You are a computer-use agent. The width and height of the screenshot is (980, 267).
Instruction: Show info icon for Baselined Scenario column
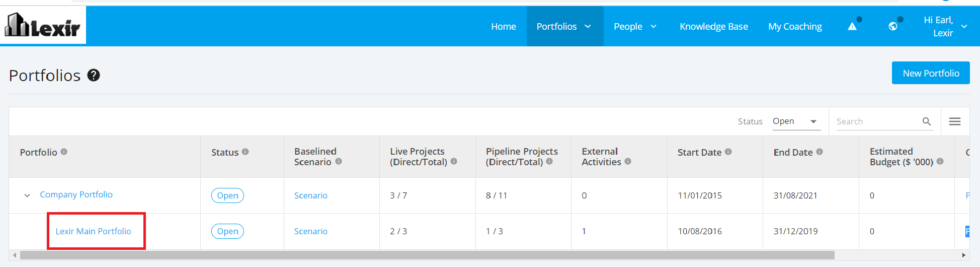point(339,162)
